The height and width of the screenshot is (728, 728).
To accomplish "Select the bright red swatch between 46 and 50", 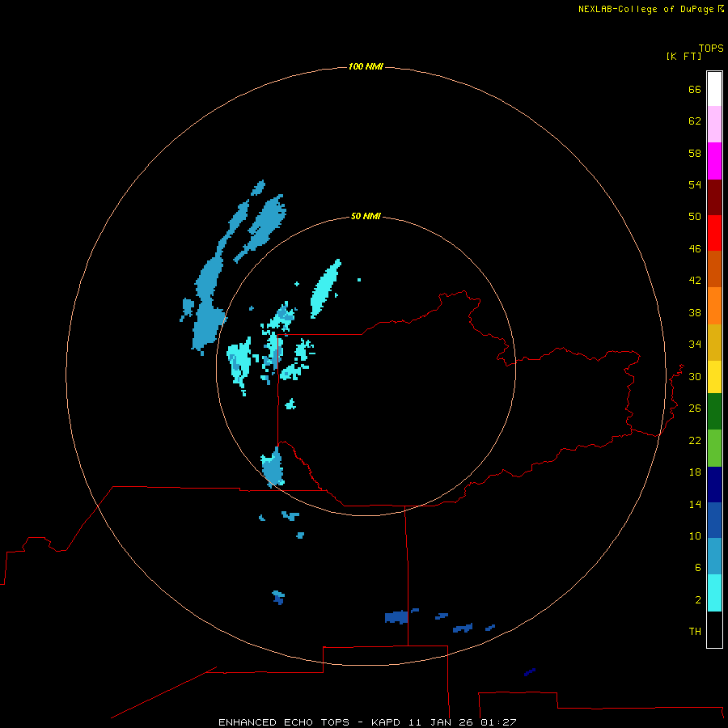I will [x=714, y=233].
